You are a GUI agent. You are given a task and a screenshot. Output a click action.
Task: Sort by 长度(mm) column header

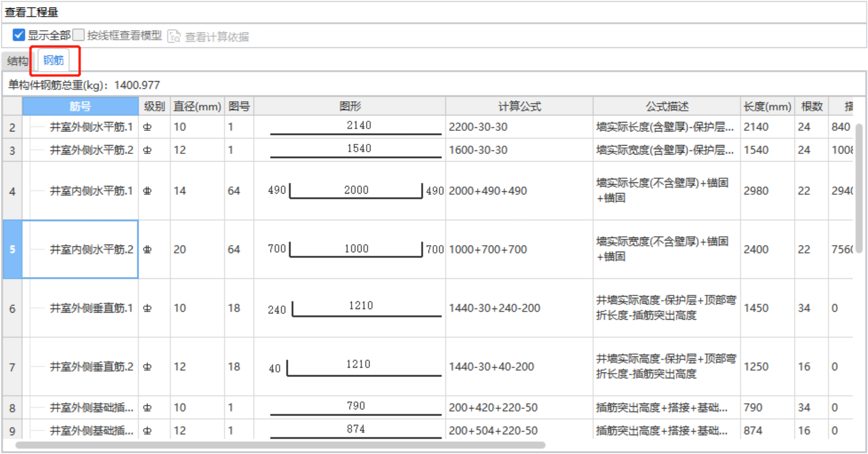(x=767, y=107)
